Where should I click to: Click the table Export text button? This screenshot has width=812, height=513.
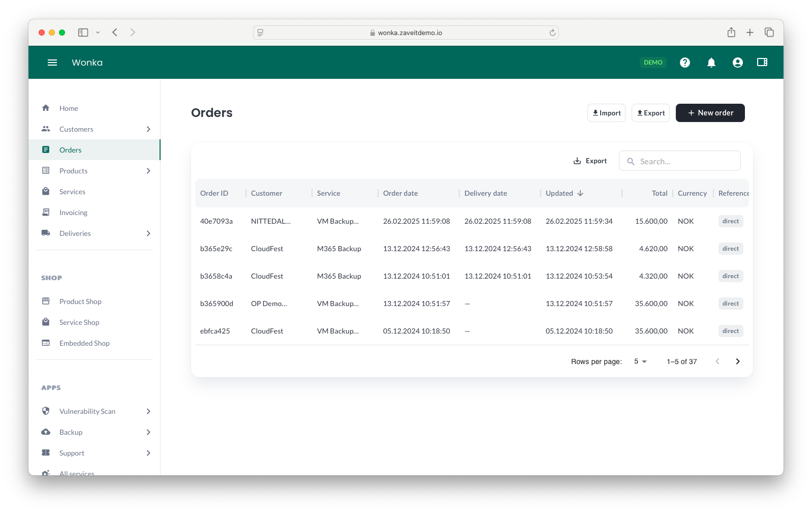click(590, 161)
